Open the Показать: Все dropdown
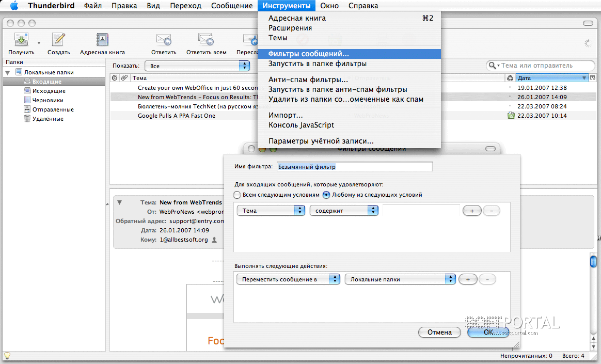601x364 pixels. [x=197, y=66]
